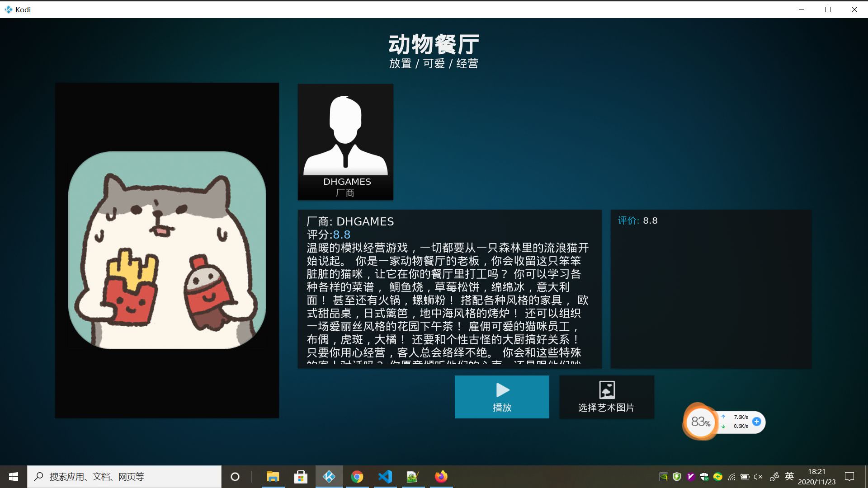
Task: Open File Explorer from the taskbar
Action: 273,477
